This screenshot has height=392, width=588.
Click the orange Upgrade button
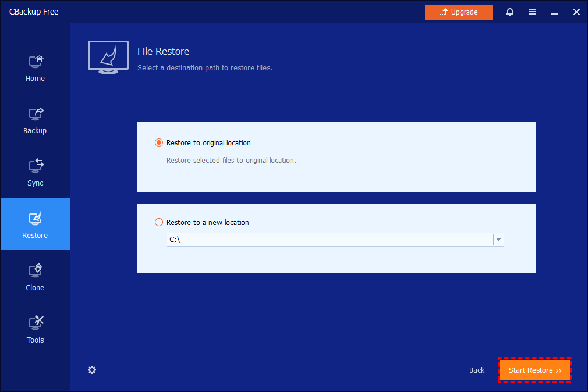[459, 12]
